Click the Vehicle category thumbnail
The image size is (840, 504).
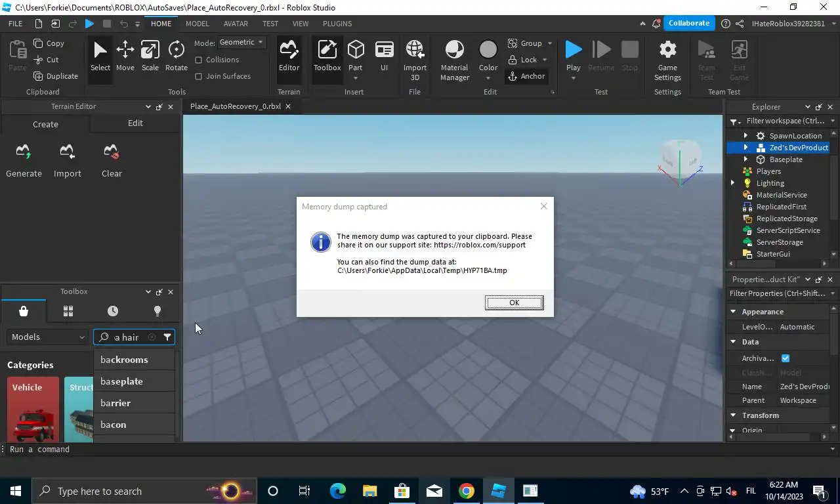[33, 409]
